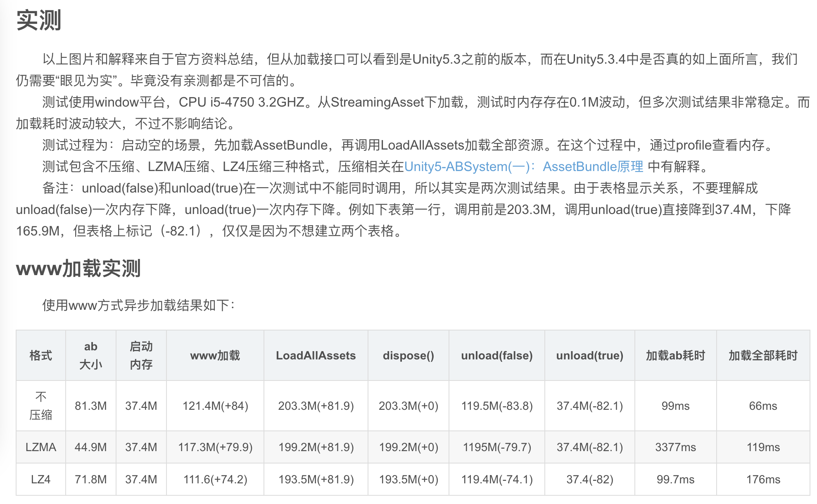Image resolution: width=817 pixels, height=504 pixels.
Task: Click the www加载实测 heading
Action: tap(78, 269)
